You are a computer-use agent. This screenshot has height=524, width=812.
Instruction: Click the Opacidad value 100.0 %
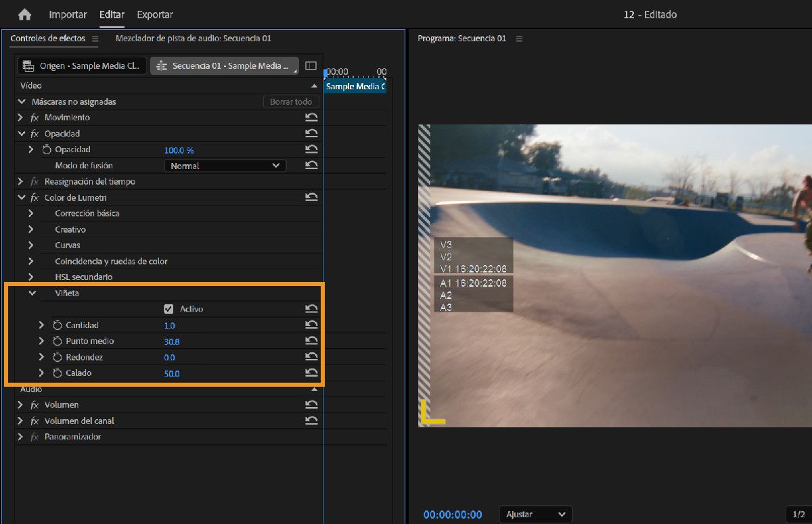pos(179,149)
